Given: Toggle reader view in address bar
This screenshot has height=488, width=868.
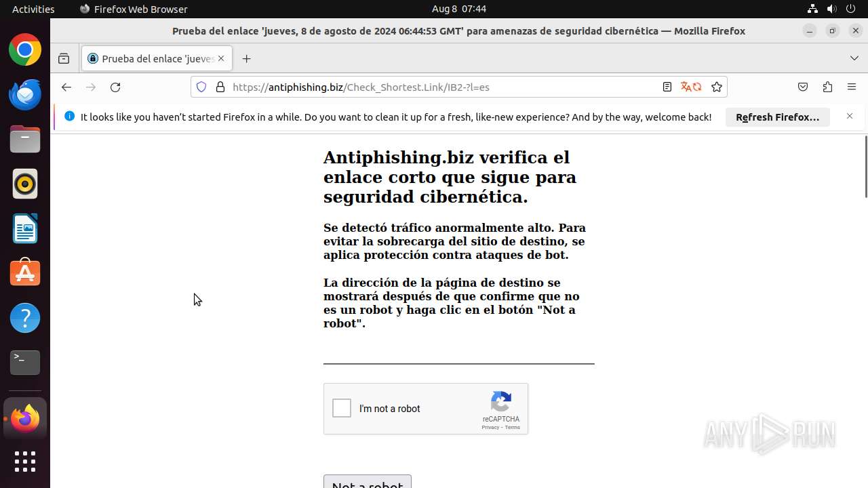Looking at the screenshot, I should [x=667, y=87].
